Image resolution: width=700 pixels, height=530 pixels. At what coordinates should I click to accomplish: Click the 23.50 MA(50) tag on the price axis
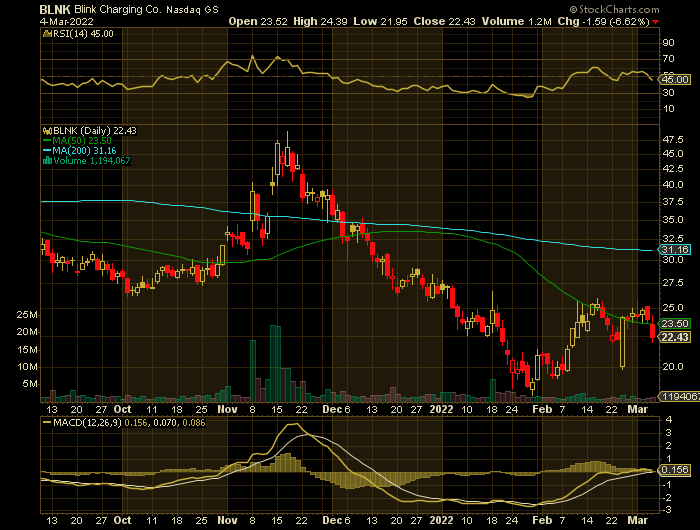(x=675, y=324)
